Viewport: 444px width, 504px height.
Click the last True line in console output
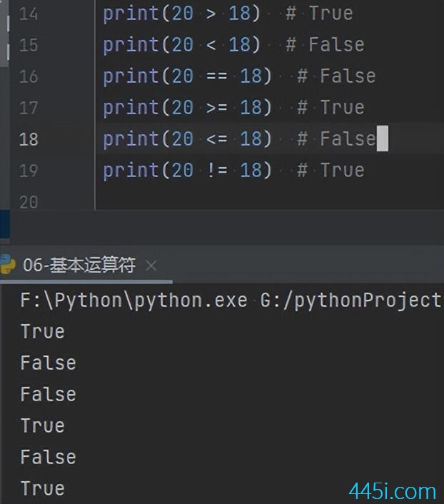(x=43, y=488)
